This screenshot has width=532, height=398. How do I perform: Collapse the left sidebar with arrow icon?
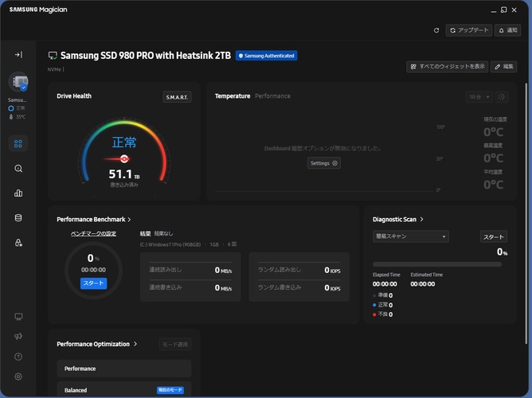coord(18,54)
